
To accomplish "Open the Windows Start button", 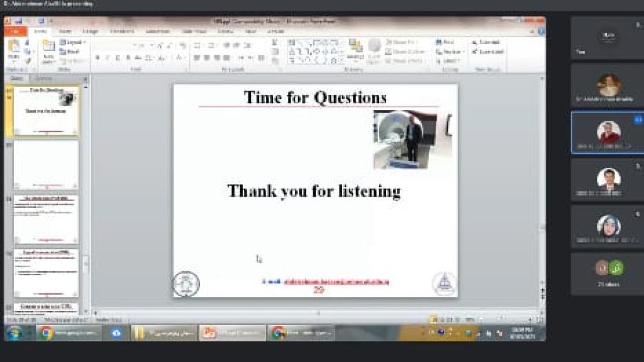I will pos(14,333).
